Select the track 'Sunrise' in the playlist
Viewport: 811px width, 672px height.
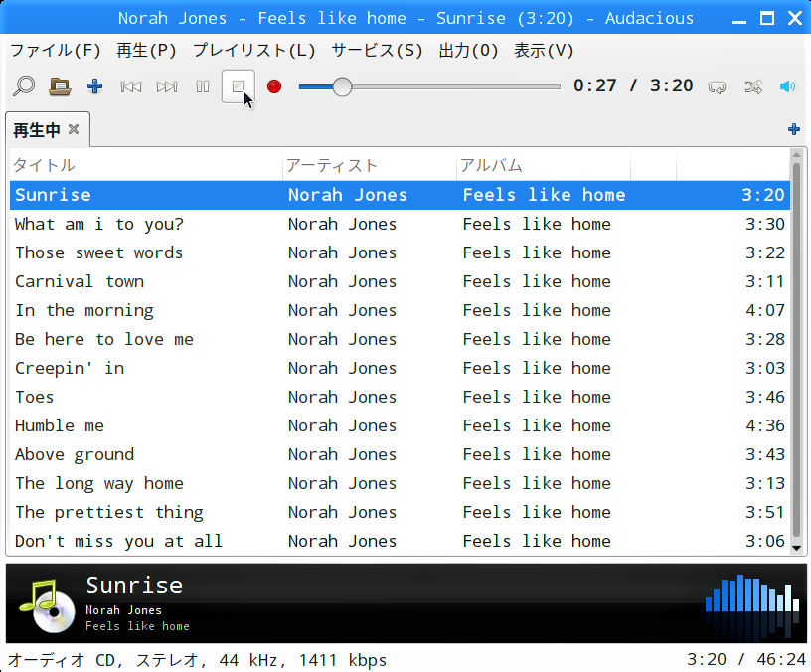click(400, 195)
